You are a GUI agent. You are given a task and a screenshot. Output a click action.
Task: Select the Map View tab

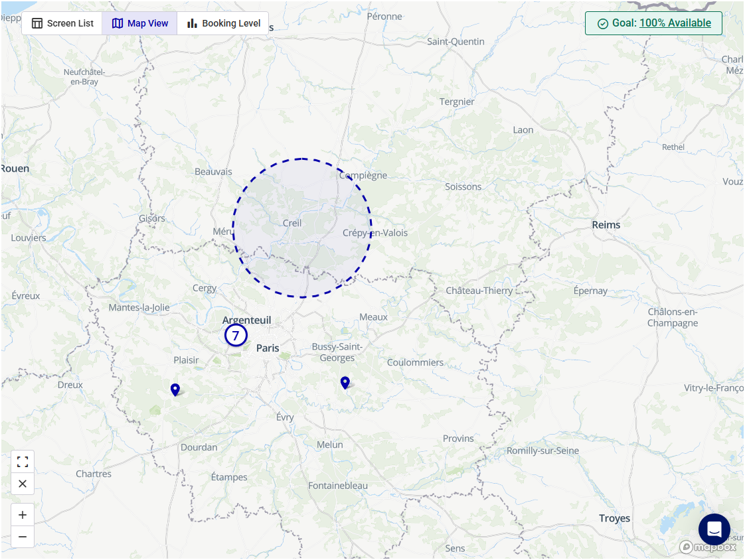pyautogui.click(x=139, y=23)
